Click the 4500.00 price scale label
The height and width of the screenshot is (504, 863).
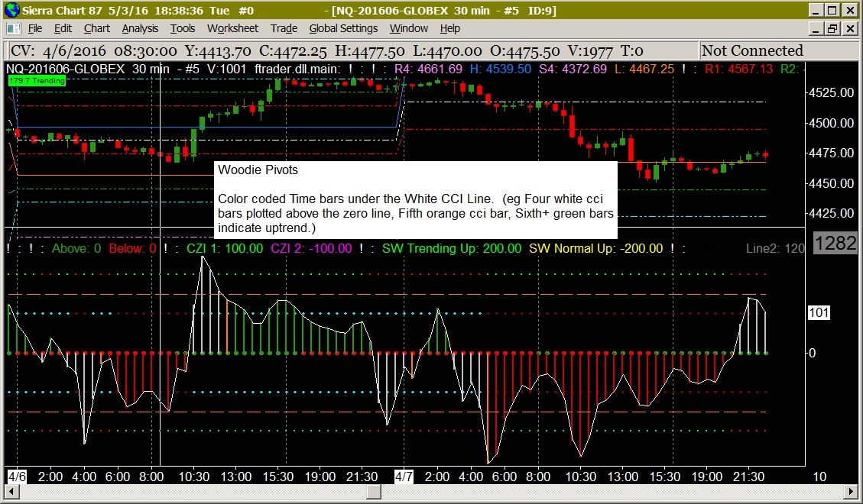(831, 123)
